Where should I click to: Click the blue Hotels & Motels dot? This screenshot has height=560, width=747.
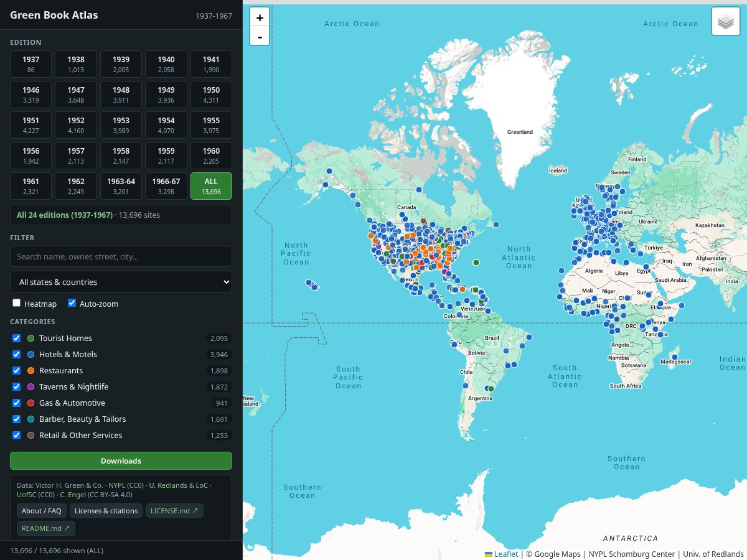click(31, 354)
